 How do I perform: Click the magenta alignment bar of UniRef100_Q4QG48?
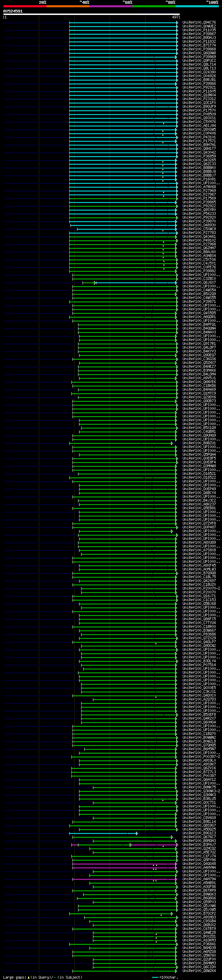click(125, 864)
